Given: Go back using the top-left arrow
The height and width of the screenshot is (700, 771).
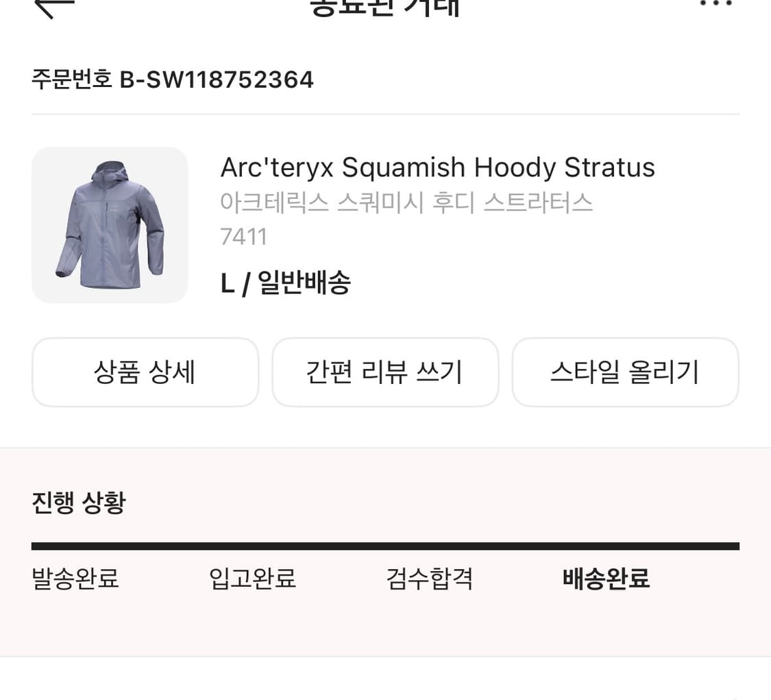Looking at the screenshot, I should click(53, 7).
